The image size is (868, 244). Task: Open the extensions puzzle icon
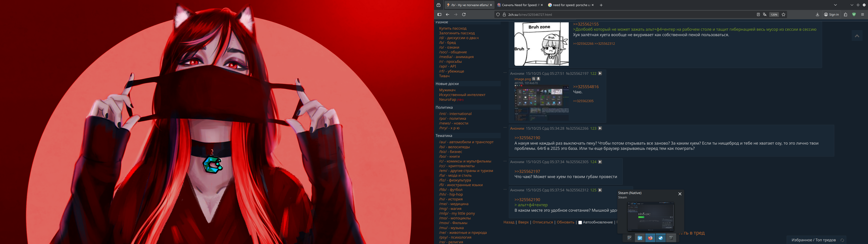click(845, 14)
